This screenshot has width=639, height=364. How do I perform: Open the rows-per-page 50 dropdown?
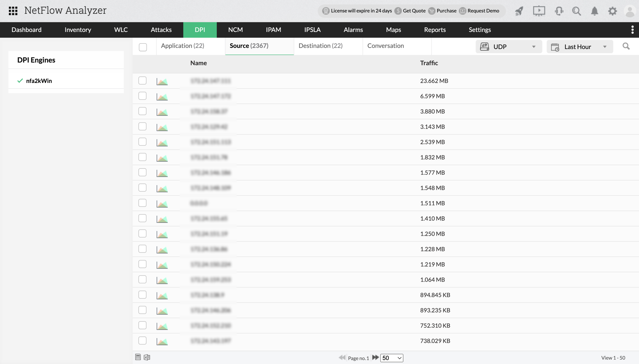(x=392, y=358)
